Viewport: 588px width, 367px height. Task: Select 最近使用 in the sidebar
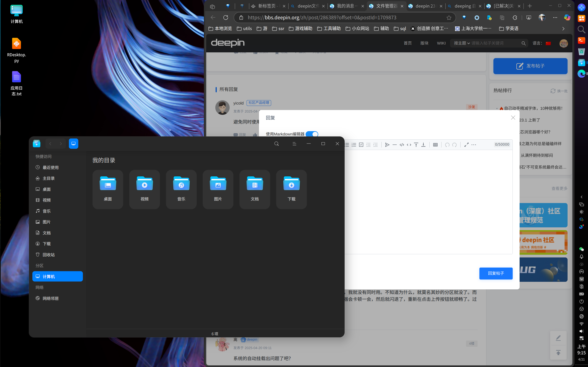57,167
